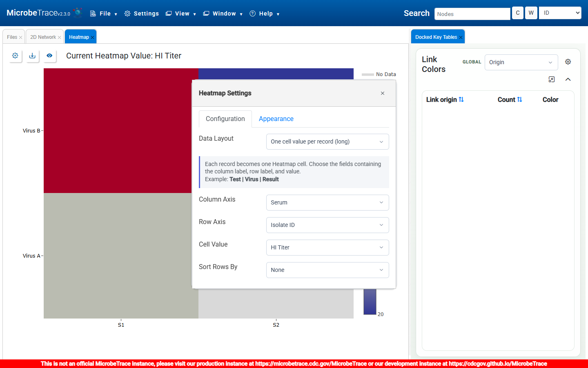Toggle the heatmap eye visibility icon
Image resolution: width=588 pixels, height=368 pixels.
[49, 56]
